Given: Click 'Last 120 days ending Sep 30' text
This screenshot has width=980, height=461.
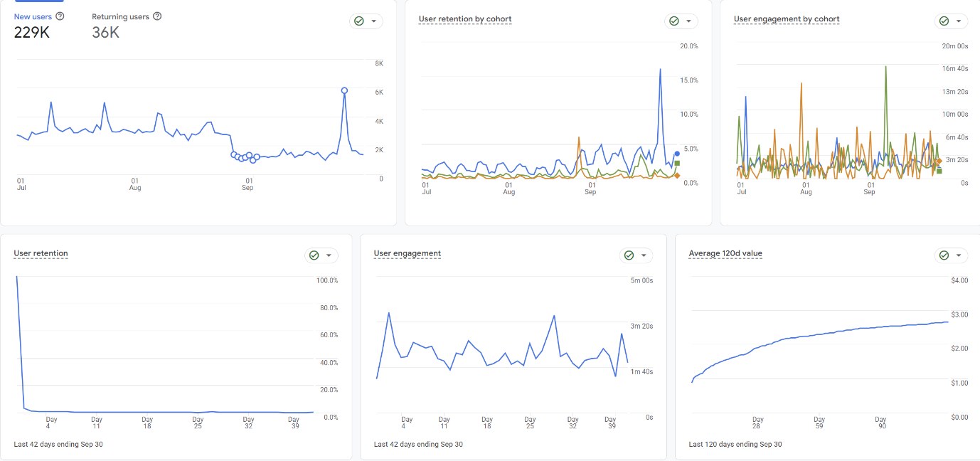Looking at the screenshot, I should tap(735, 444).
